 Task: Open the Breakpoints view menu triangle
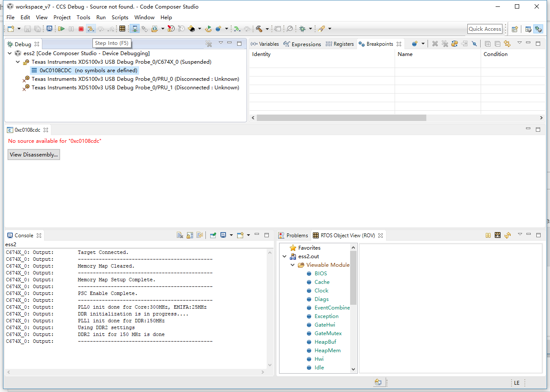(520, 43)
